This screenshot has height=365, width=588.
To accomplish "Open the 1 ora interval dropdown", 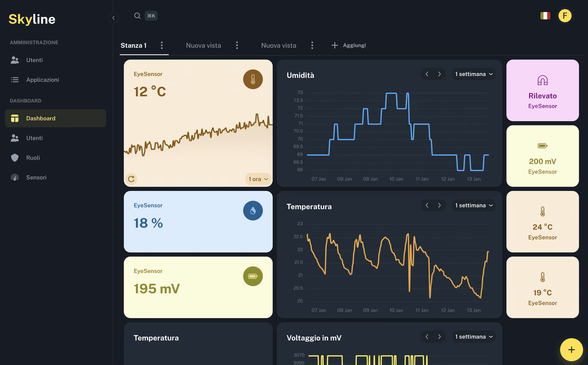I will click(258, 179).
